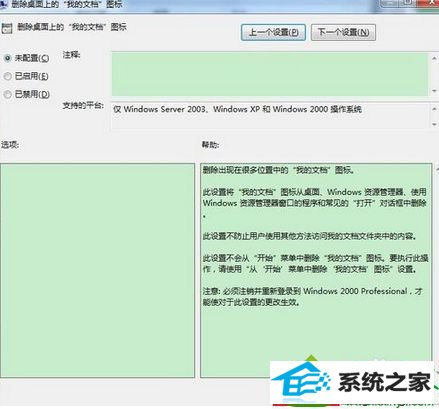The image size is (439, 409).
Task: Click the 选项 options panel
Action: (x=97, y=270)
